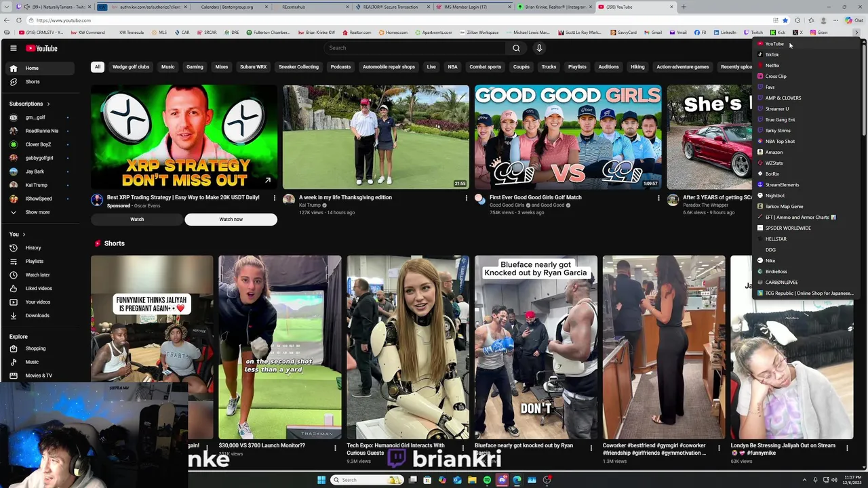Reload the page with refresh icon

pos(19,20)
